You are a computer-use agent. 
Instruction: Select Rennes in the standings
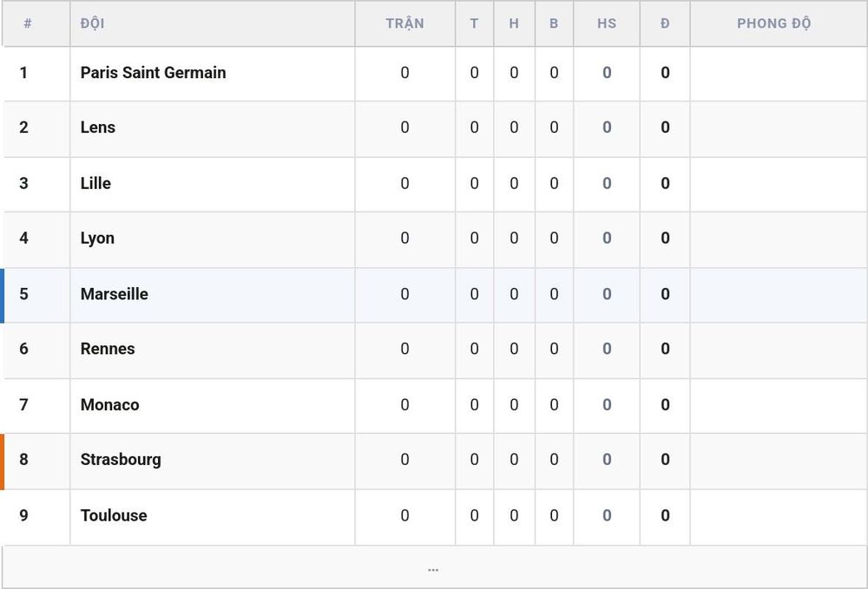(108, 349)
